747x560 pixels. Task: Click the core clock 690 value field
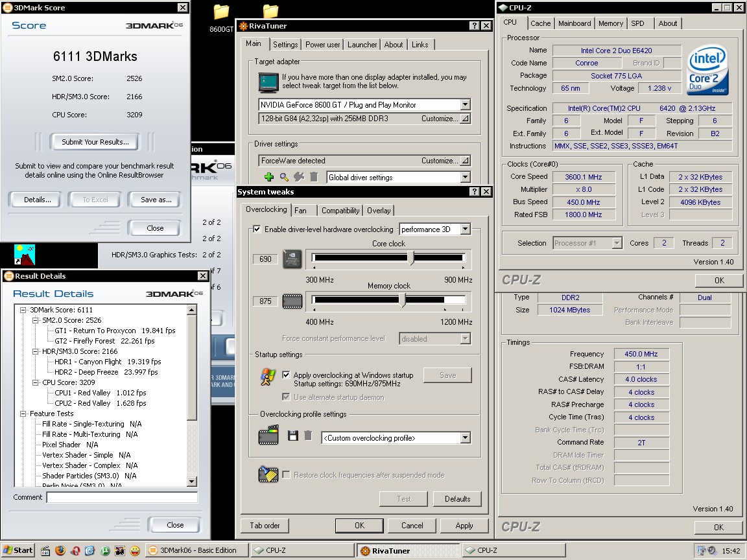tap(265, 259)
